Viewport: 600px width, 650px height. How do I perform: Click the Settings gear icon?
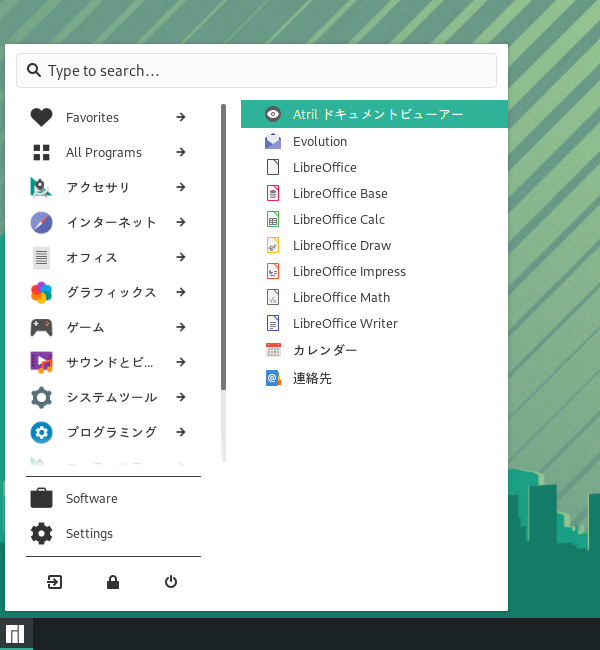pos(41,533)
